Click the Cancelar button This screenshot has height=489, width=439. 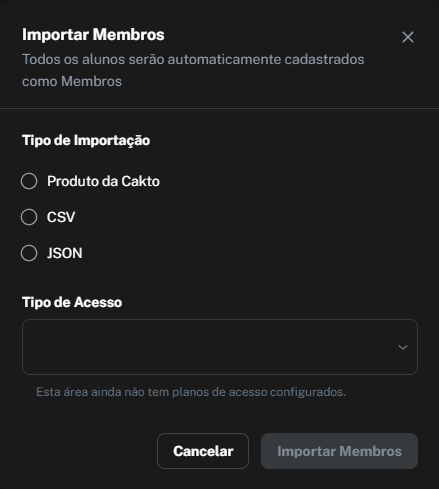203,451
